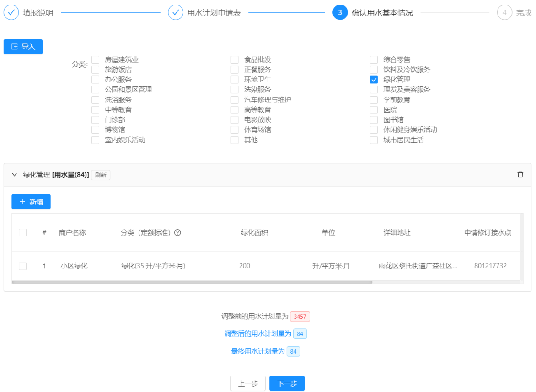Click step 3 circle 确认用水基本情况
The width and height of the screenshot is (536, 392).
pyautogui.click(x=340, y=13)
